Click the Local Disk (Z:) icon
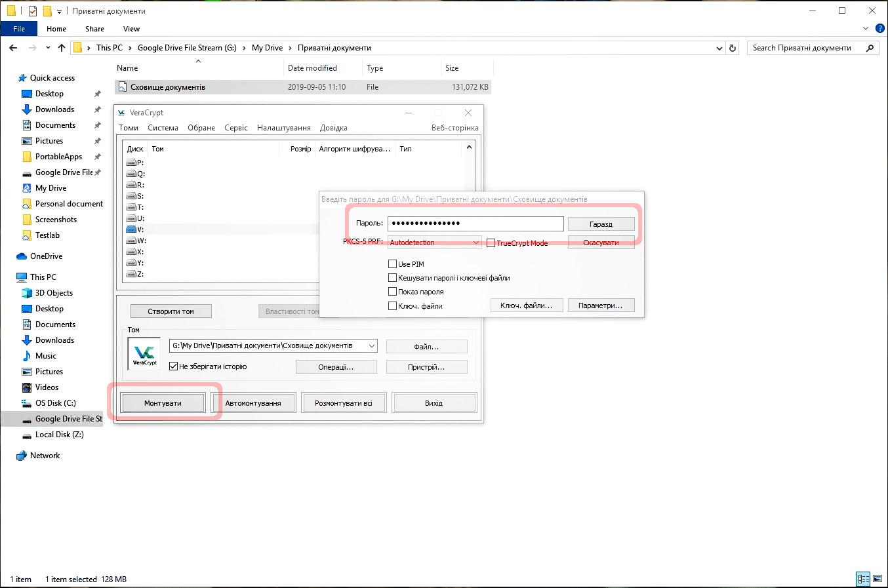Viewport: 888px width, 588px height. tap(27, 435)
